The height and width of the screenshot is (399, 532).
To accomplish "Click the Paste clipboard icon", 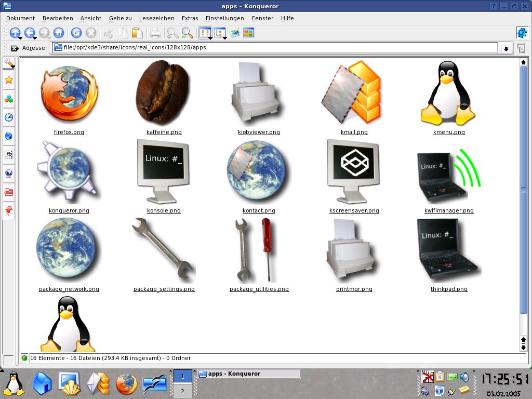I will (x=137, y=33).
